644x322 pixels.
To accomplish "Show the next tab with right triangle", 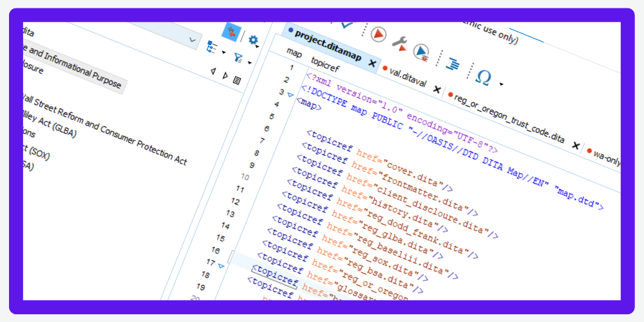I will pos(225,75).
